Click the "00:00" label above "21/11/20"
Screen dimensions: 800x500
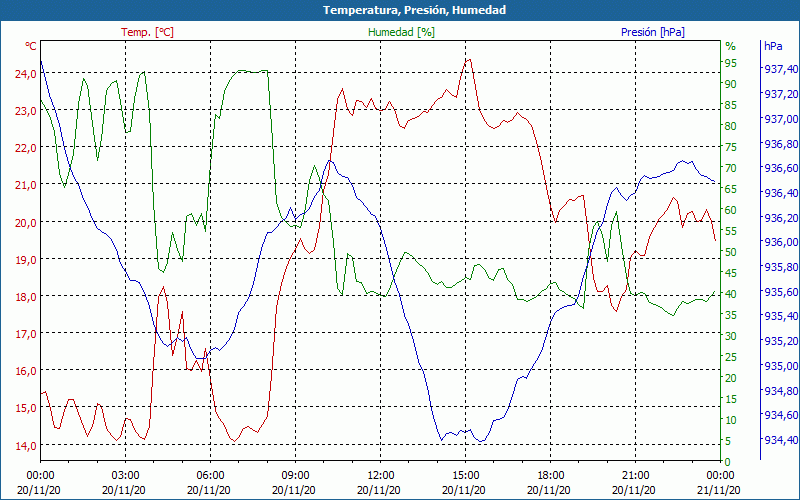pos(720,476)
